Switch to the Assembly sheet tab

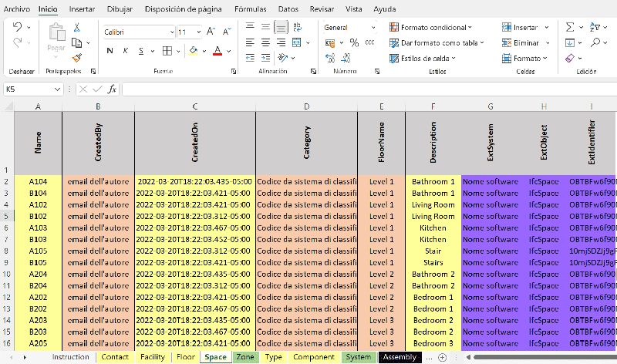tap(400, 357)
